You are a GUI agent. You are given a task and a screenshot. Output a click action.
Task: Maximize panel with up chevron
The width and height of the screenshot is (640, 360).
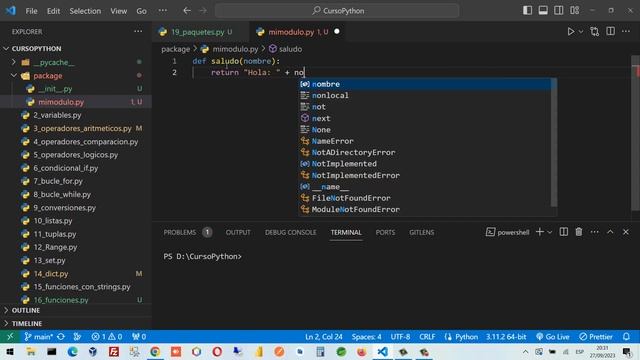[610, 232]
